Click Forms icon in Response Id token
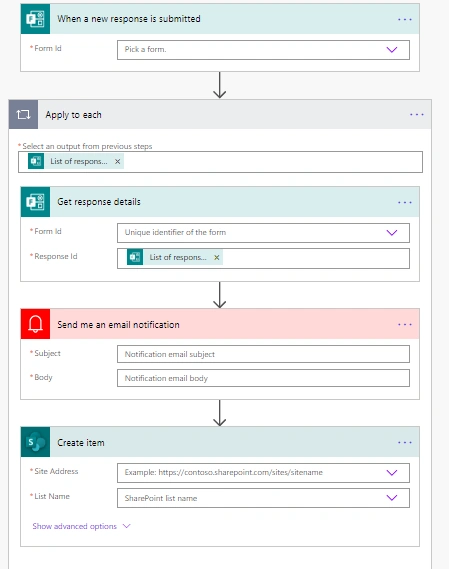Screen dimensions: 449x569 (135, 257)
